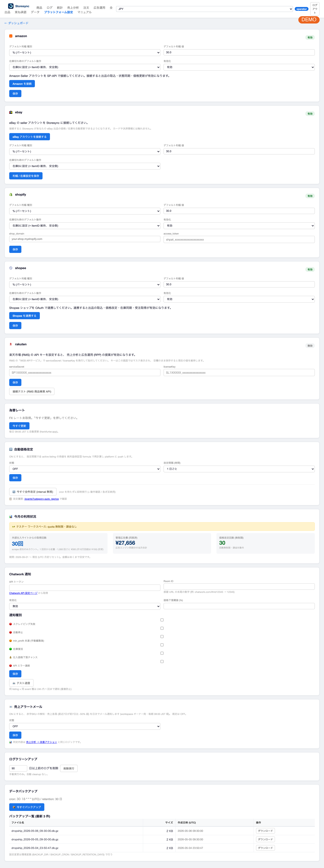Open the 統計 nav item
The width and height of the screenshot is (324, 868).
60,8
